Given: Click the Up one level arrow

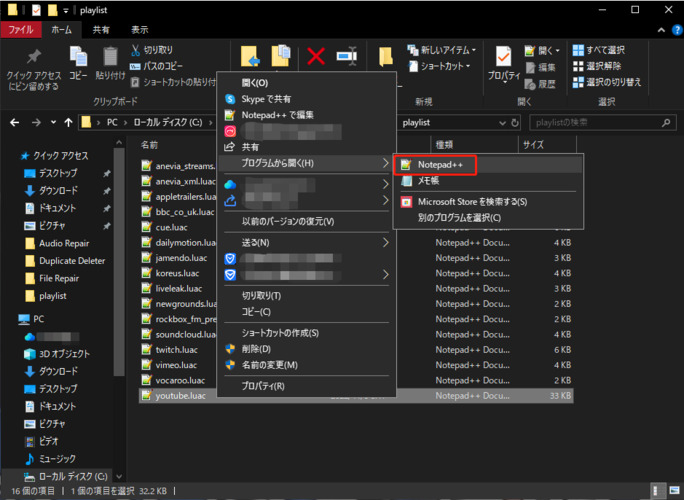Looking at the screenshot, I should click(68, 123).
